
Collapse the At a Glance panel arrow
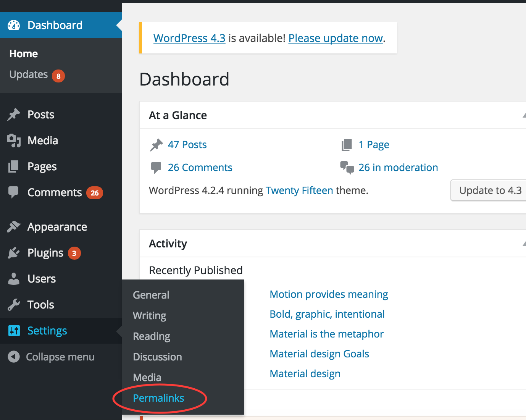pos(524,115)
